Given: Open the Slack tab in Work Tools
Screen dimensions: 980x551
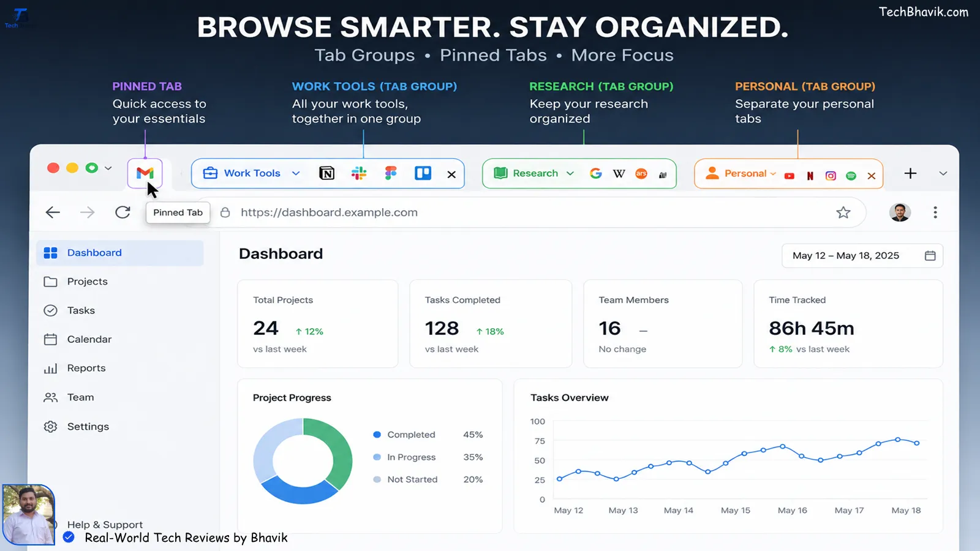Looking at the screenshot, I should tap(359, 173).
